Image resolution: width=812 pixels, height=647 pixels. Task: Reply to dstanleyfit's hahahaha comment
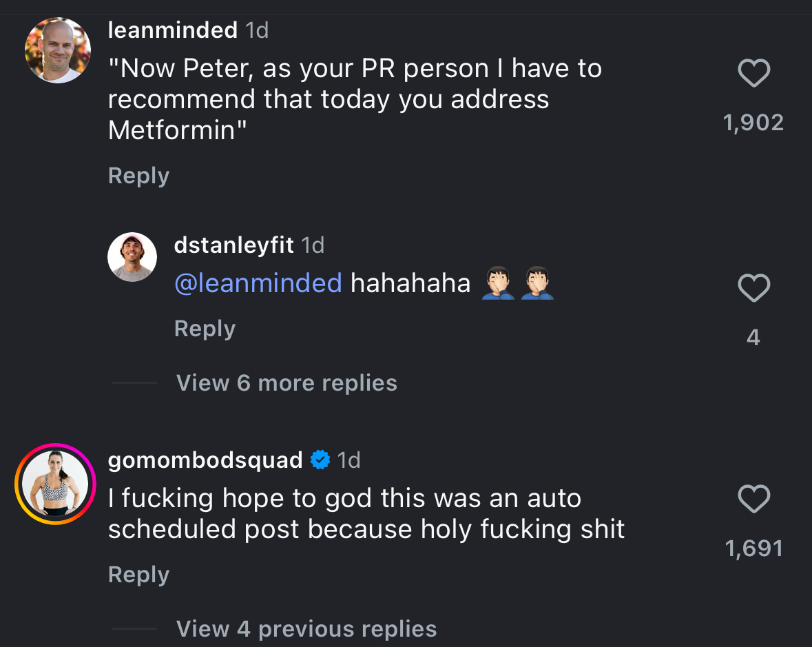coord(205,329)
